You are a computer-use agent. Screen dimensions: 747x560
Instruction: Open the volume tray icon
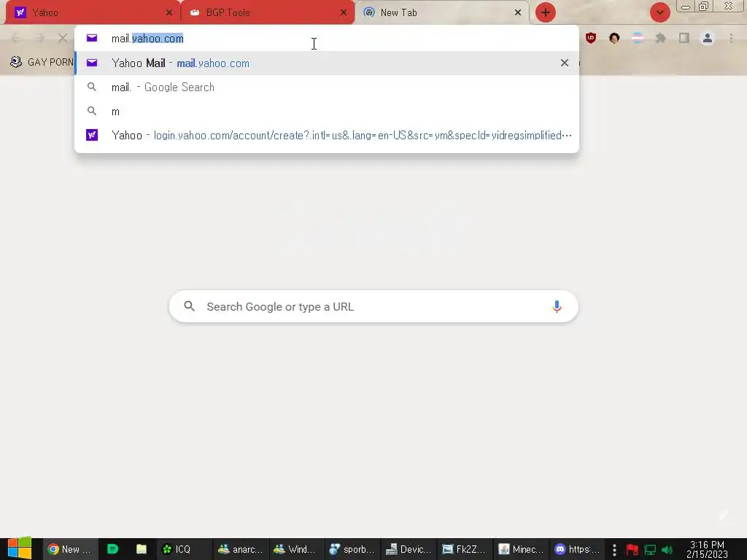tap(667, 550)
